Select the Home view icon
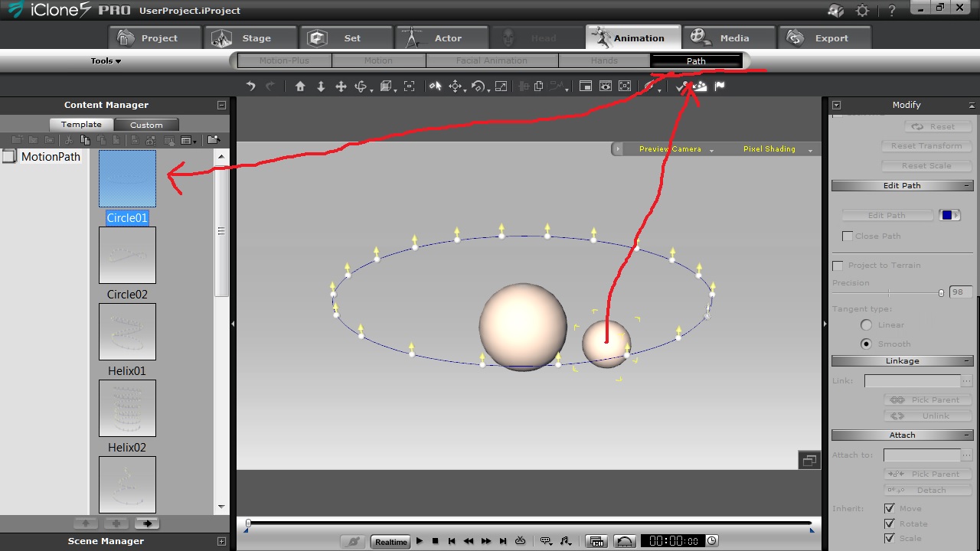Screen dimensions: 980x551 300,86
